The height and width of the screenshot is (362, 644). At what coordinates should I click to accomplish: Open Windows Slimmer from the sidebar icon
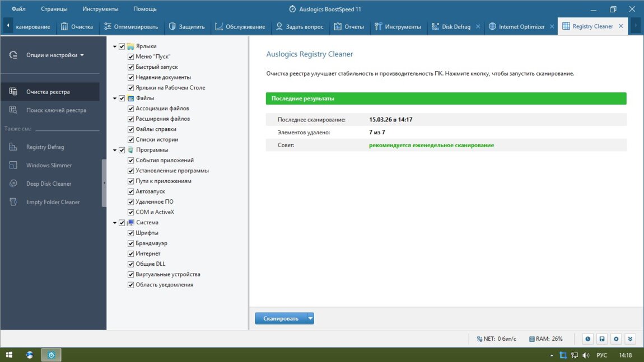pyautogui.click(x=13, y=166)
